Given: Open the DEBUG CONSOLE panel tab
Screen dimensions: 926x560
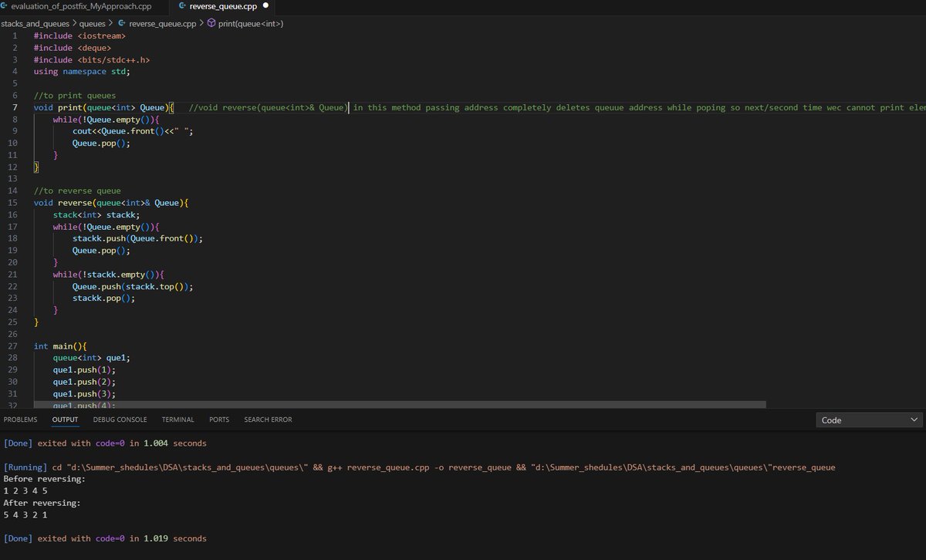Looking at the screenshot, I should tap(120, 420).
